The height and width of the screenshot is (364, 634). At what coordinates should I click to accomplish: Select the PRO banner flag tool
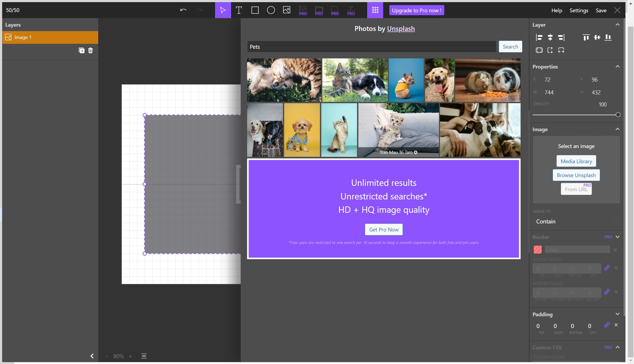pos(319,11)
